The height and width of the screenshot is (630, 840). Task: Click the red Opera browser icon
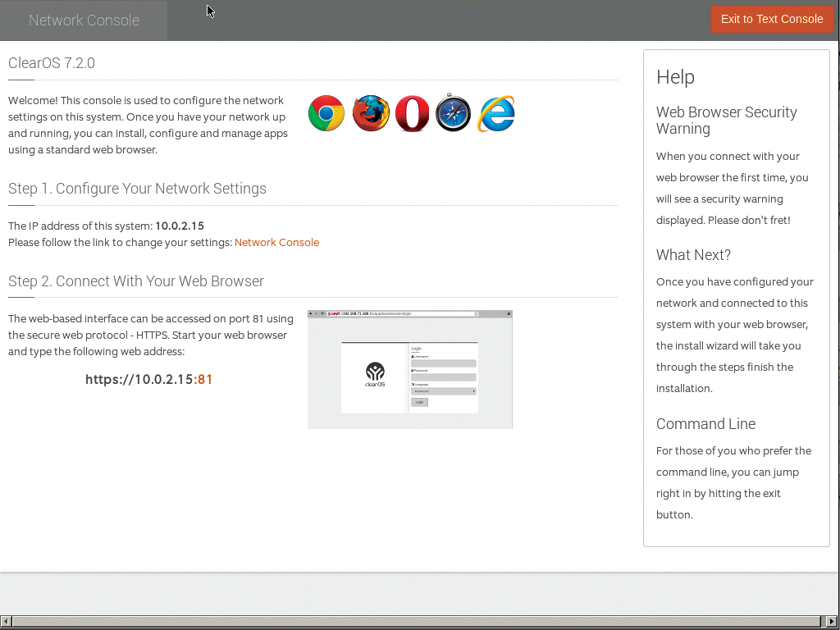412,113
